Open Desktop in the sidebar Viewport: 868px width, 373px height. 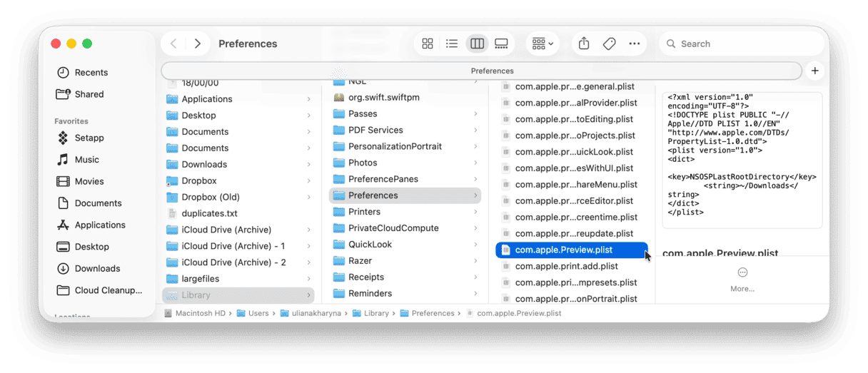click(x=92, y=247)
